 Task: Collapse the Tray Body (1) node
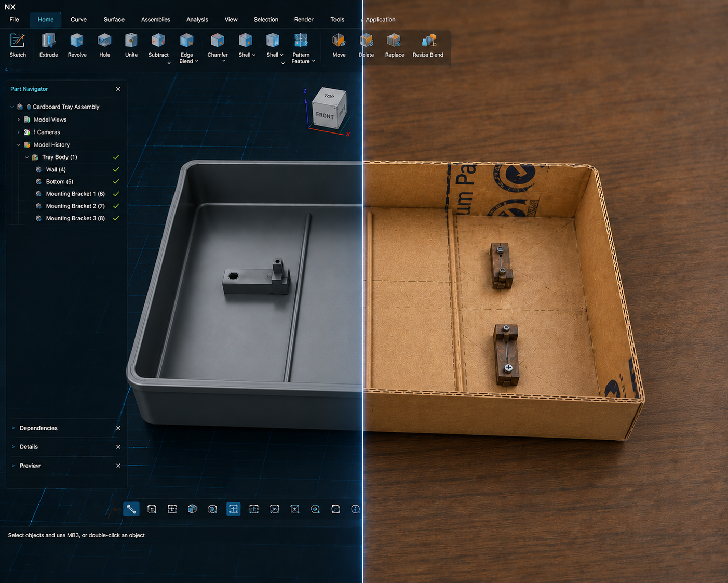pyautogui.click(x=27, y=157)
